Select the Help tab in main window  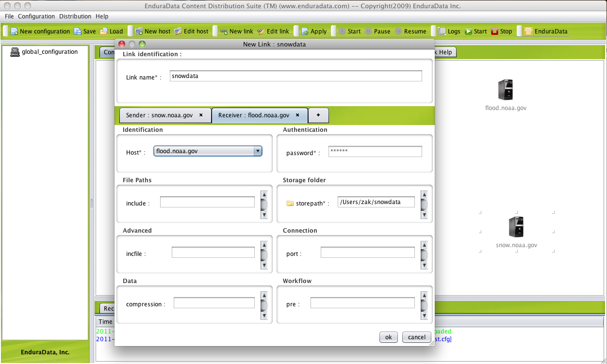click(445, 52)
